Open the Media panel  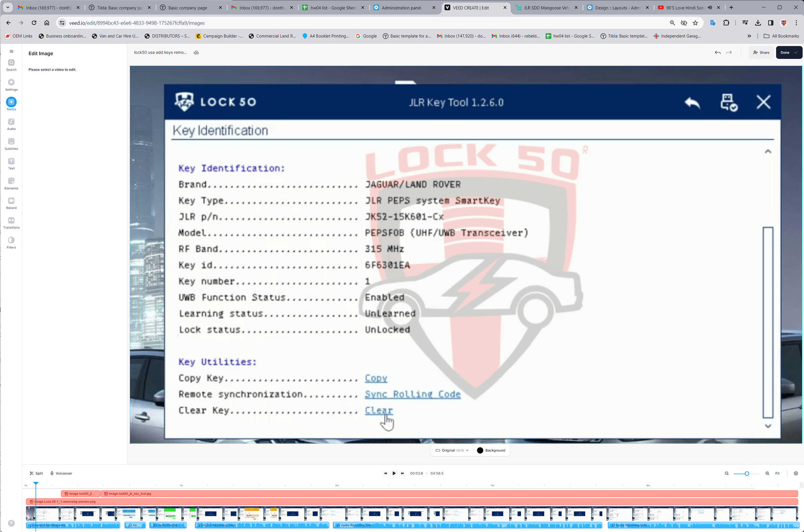11,103
